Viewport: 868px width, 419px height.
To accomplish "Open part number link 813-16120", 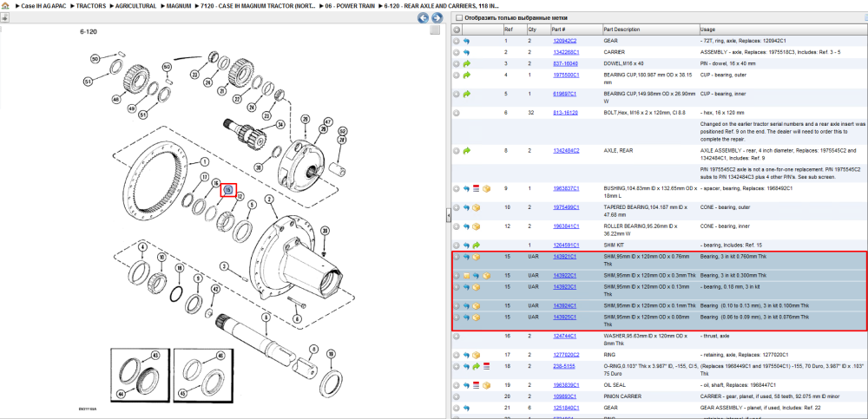I will coord(565,113).
